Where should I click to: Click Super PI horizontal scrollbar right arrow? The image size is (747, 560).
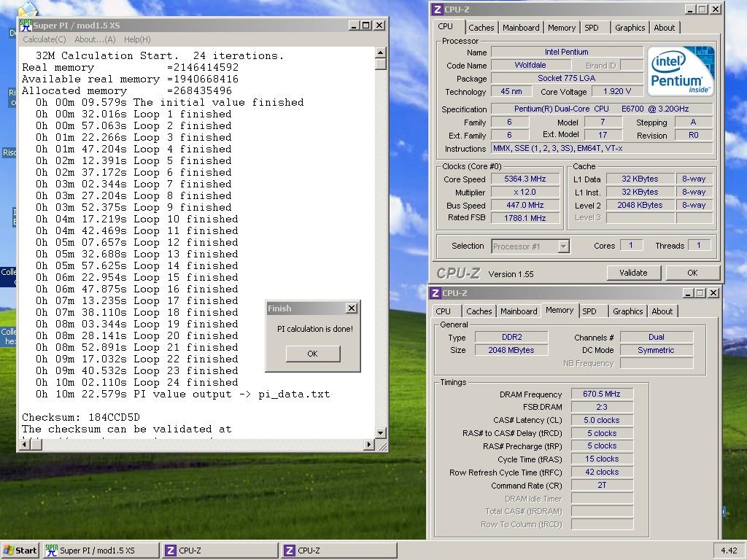368,445
